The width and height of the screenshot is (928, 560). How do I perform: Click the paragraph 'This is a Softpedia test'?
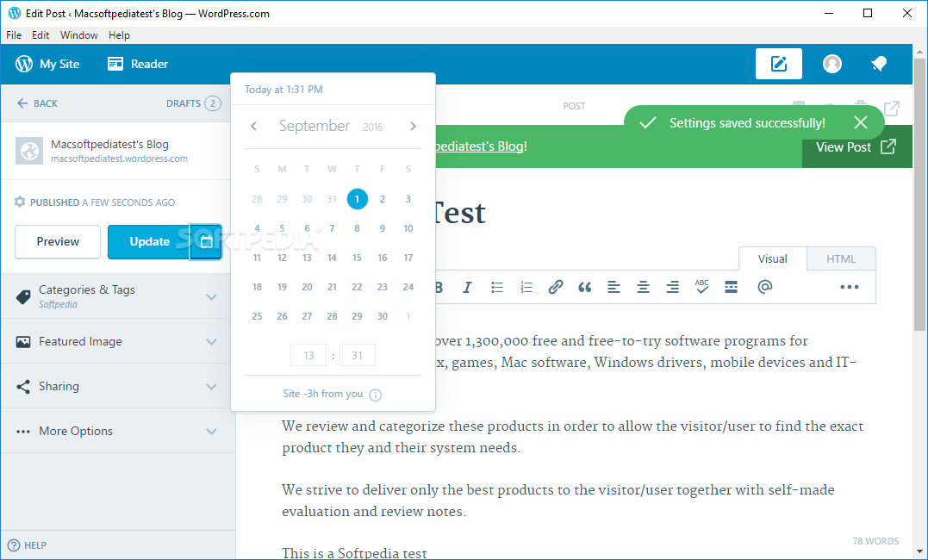pyautogui.click(x=354, y=553)
